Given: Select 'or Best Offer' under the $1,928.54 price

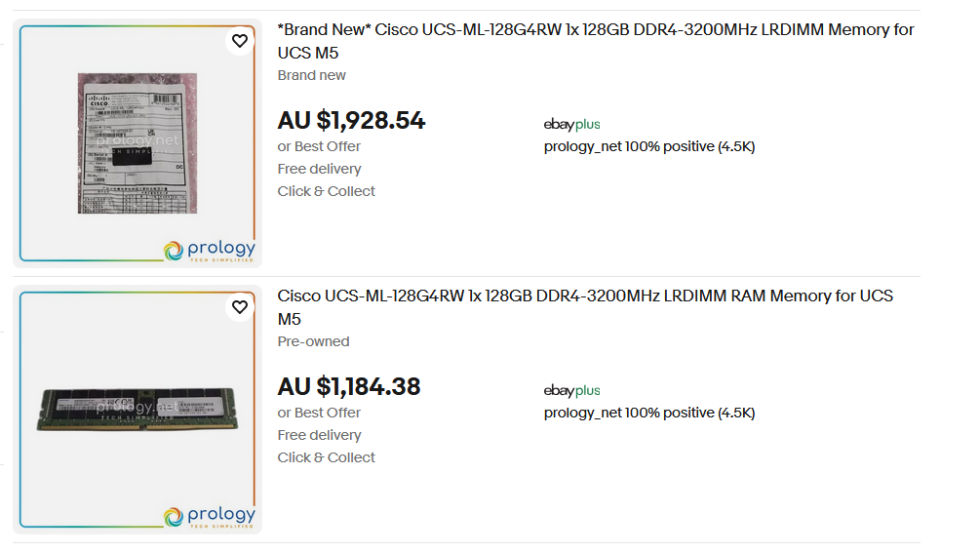Looking at the screenshot, I should [319, 147].
